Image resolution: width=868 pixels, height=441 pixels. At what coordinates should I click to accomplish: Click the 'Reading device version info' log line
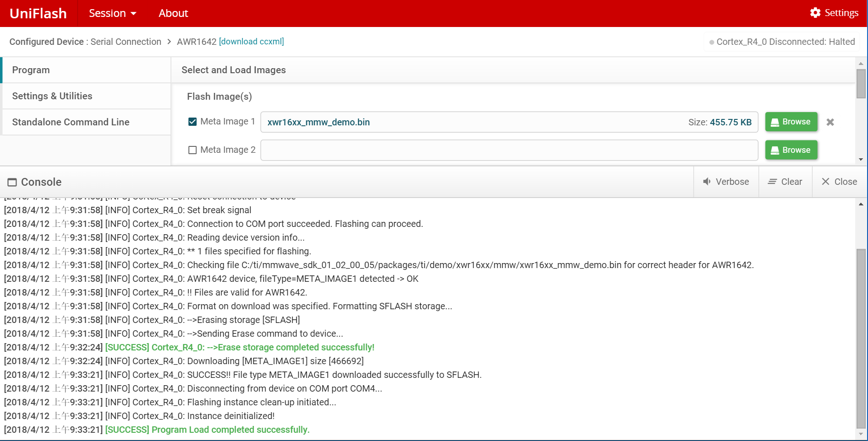(154, 237)
